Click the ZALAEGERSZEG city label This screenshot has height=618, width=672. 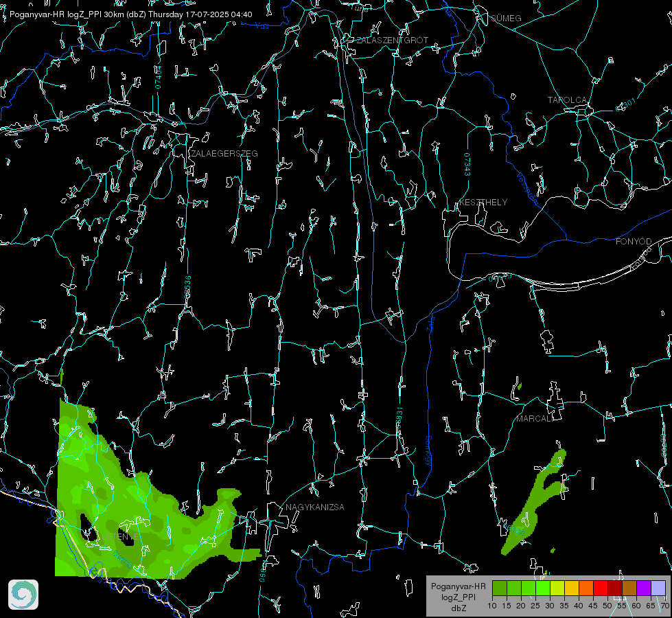point(224,154)
